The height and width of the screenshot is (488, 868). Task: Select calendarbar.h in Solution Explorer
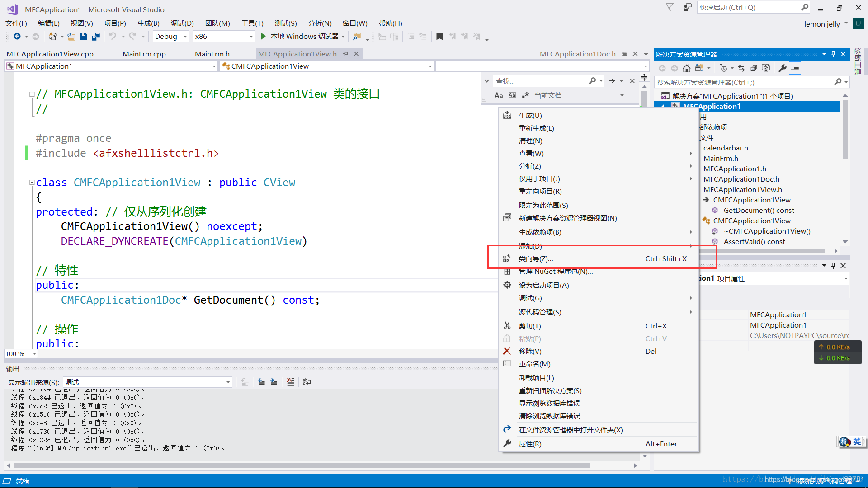(726, 148)
